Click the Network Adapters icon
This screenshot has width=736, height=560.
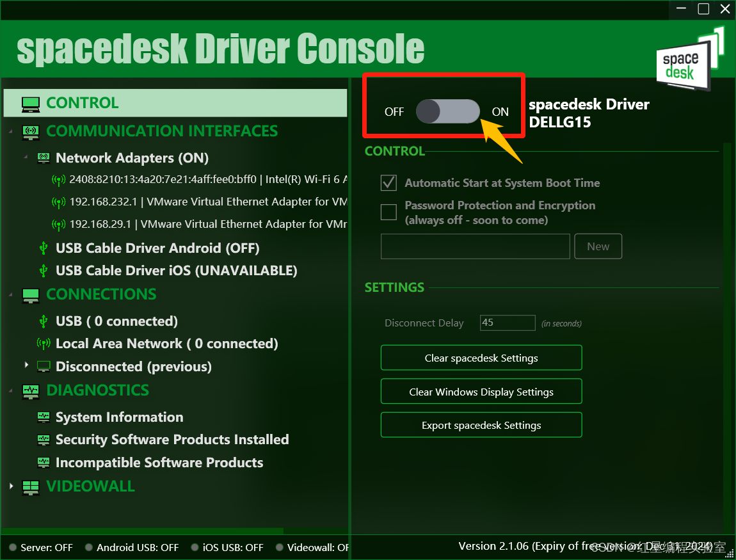tap(44, 158)
